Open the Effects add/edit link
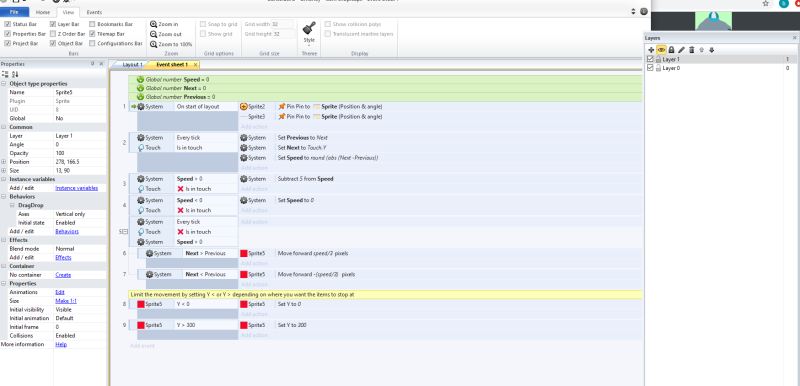 pyautogui.click(x=63, y=258)
